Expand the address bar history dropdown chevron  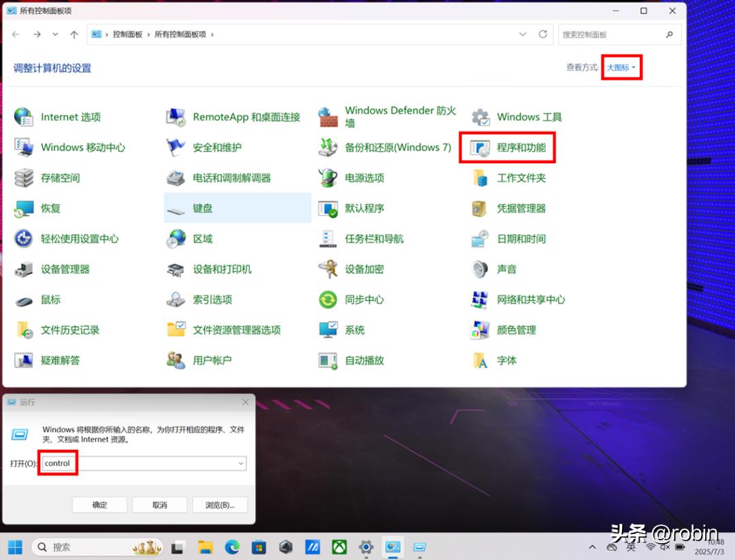522,34
